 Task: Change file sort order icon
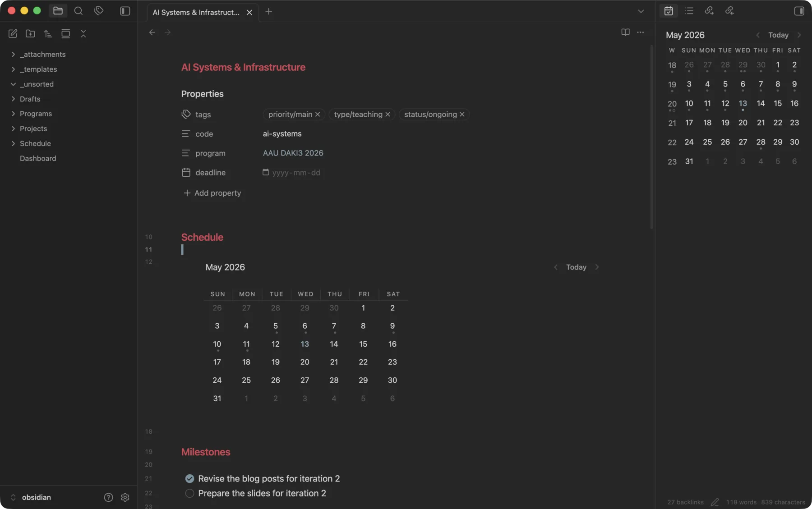[x=48, y=33]
